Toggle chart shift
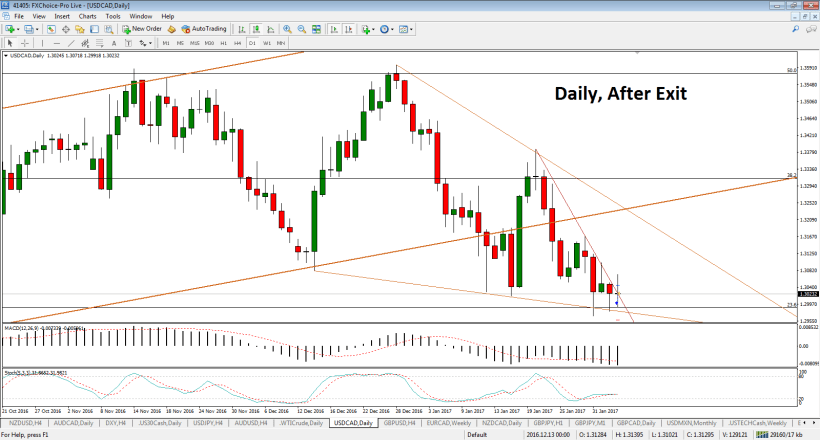The width and height of the screenshot is (820, 440). click(348, 29)
